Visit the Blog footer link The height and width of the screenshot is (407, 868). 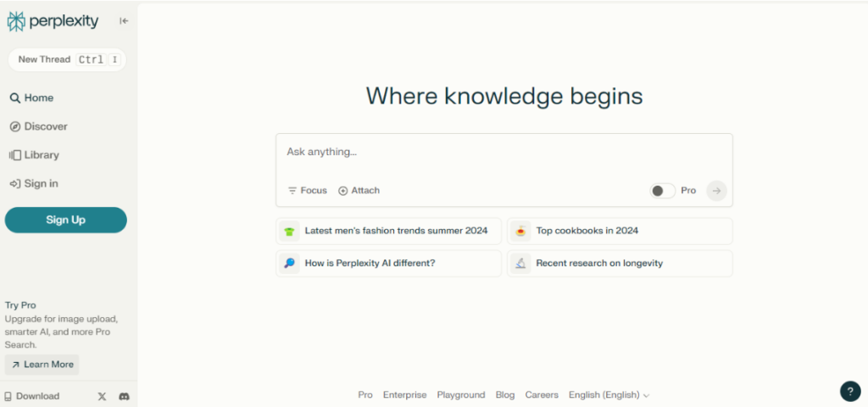click(x=505, y=395)
